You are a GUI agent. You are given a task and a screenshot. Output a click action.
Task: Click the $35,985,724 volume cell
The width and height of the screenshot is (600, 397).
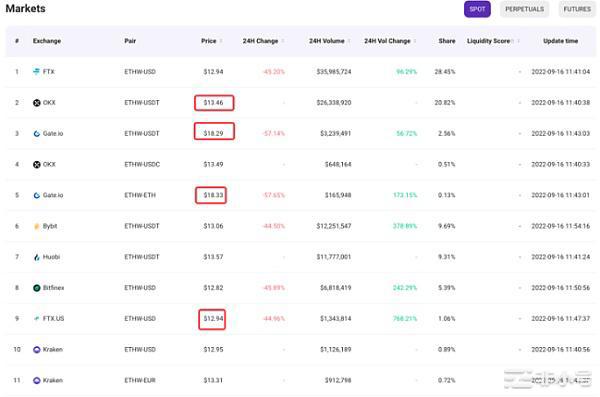coord(334,72)
